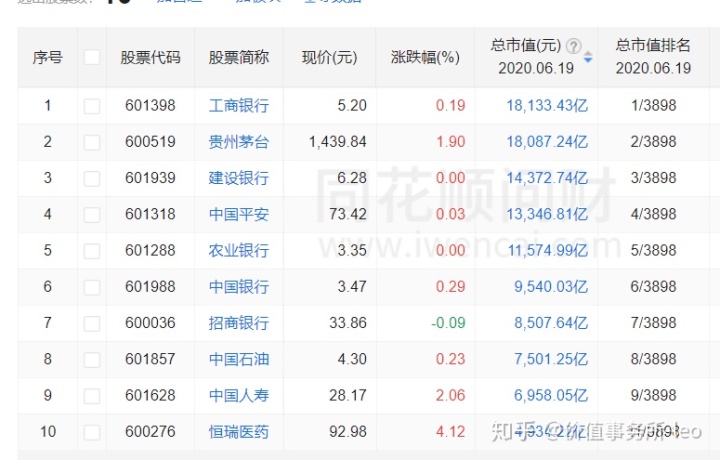Click price 92.98 for 恒瑞医药
This screenshot has height=460, width=720.
(348, 432)
